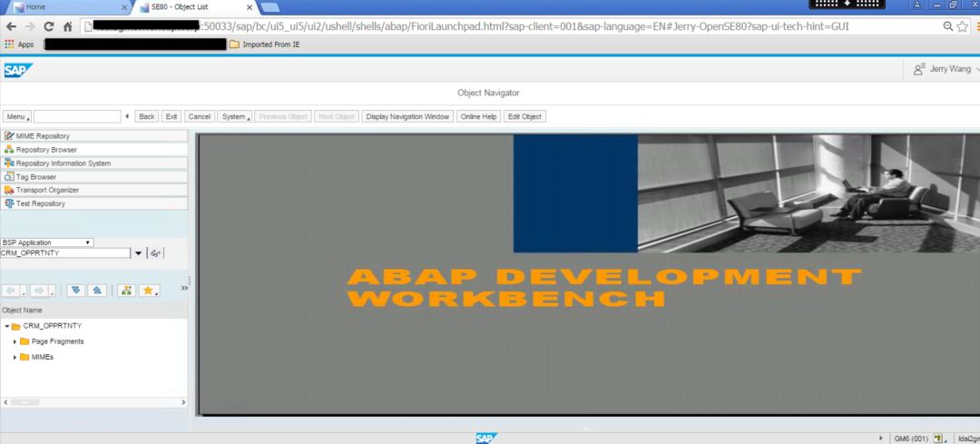Click the object hierarchy icon in tree toolbar
Screen dimensions: 980x444
[x=126, y=291]
